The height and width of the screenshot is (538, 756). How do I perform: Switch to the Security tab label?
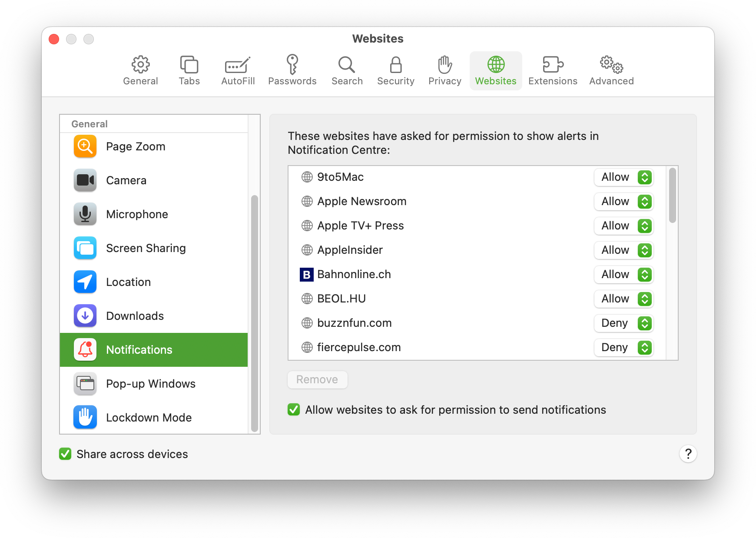tap(395, 81)
